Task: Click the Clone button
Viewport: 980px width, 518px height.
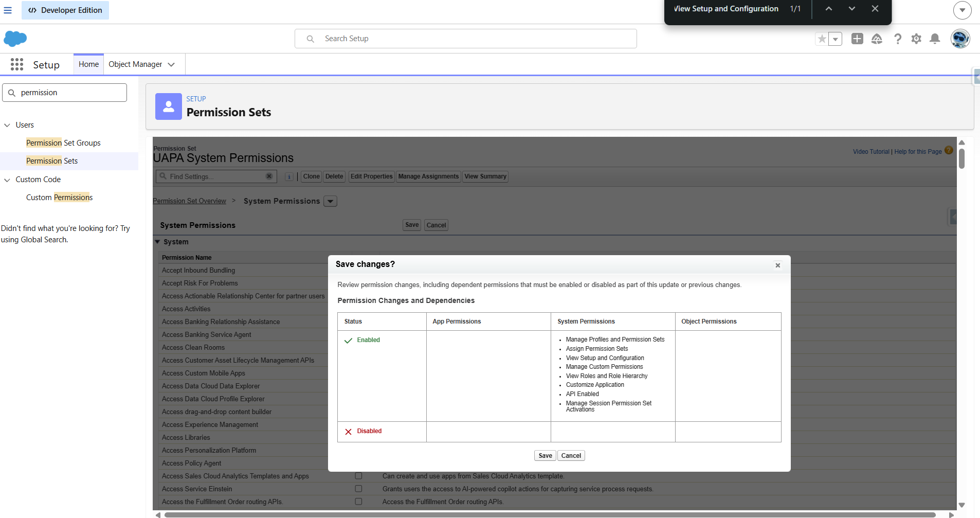Action: tap(311, 176)
